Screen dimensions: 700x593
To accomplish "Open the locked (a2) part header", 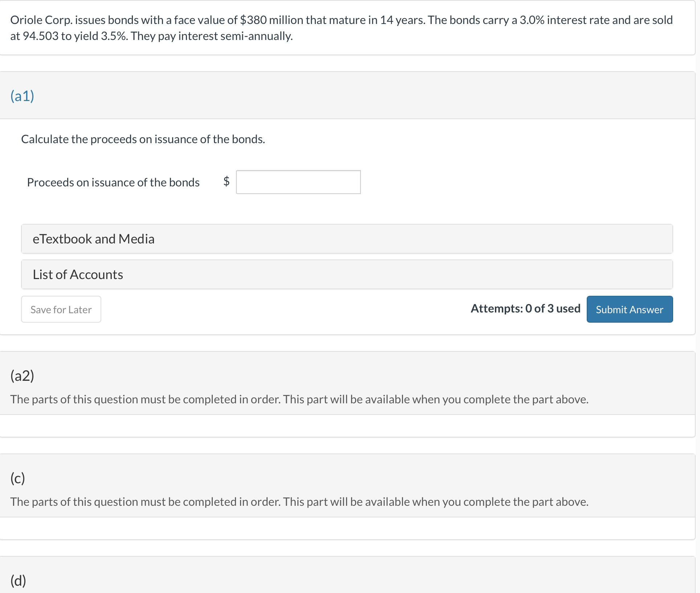I will [22, 375].
